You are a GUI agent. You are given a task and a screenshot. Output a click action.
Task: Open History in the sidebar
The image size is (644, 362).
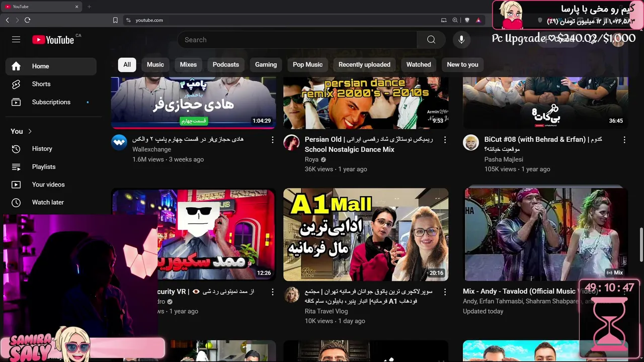point(51,149)
